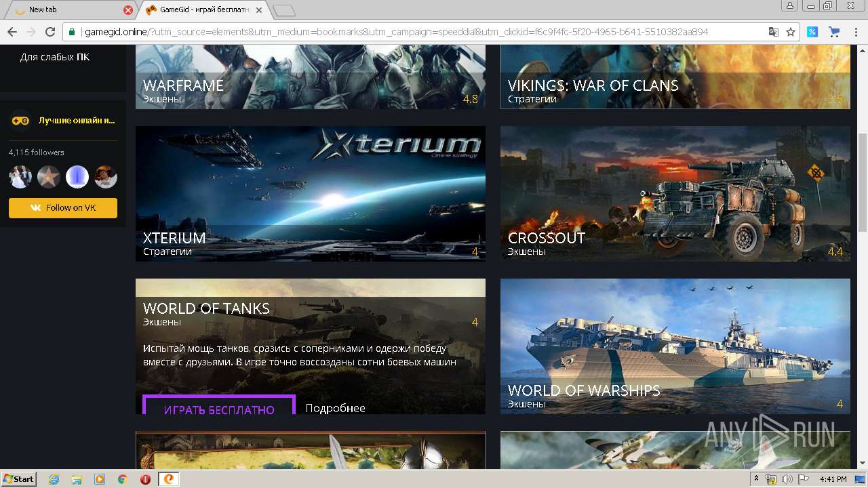
Task: Close the GameGid tab
Action: [259, 10]
